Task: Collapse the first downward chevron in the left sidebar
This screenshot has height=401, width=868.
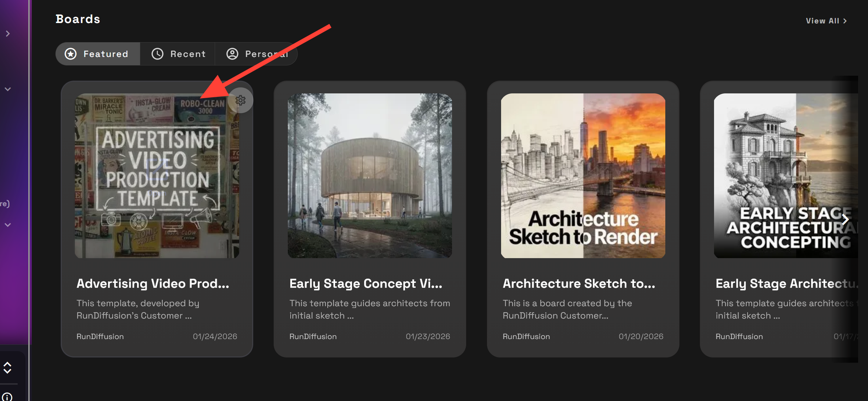Action: pos(8,89)
